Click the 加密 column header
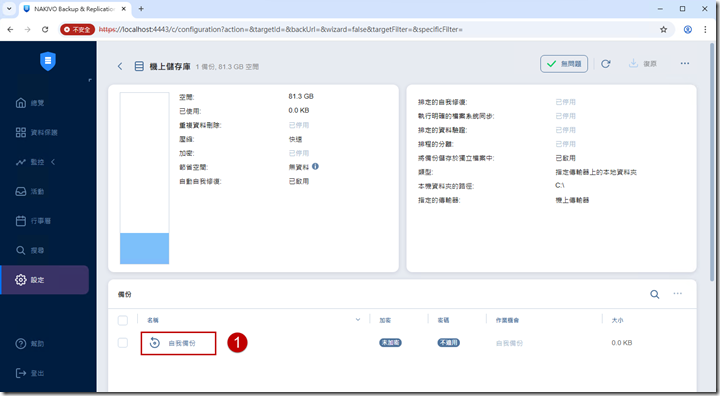The image size is (720, 396). click(385, 320)
